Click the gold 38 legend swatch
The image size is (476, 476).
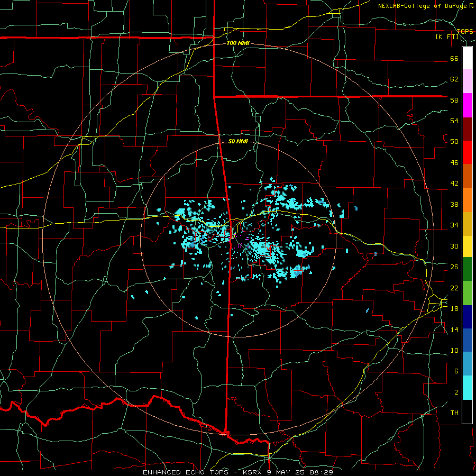coord(467,223)
